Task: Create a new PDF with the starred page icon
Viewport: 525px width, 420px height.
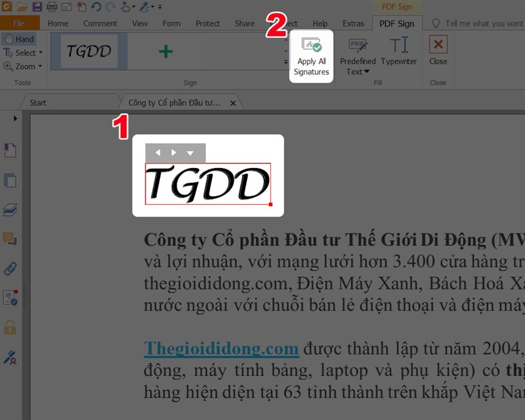Action: pos(81,7)
